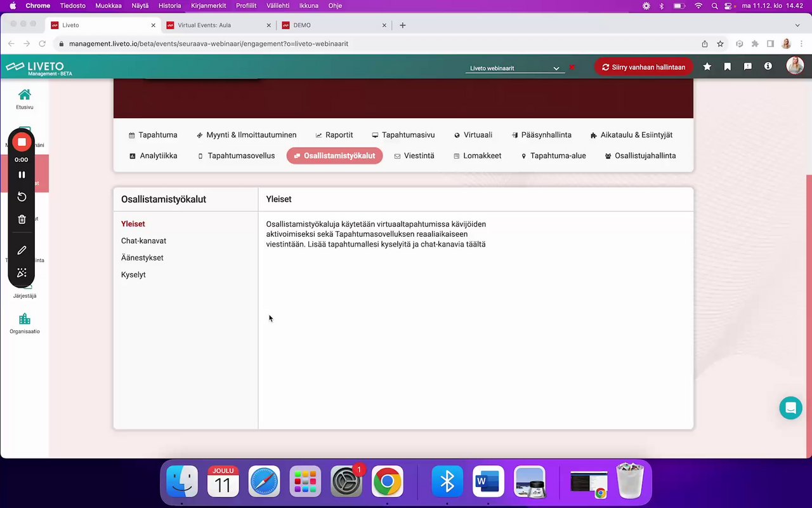The width and height of the screenshot is (812, 508).
Task: Open Aikataulu & Esiintyjät tab
Action: (x=631, y=135)
